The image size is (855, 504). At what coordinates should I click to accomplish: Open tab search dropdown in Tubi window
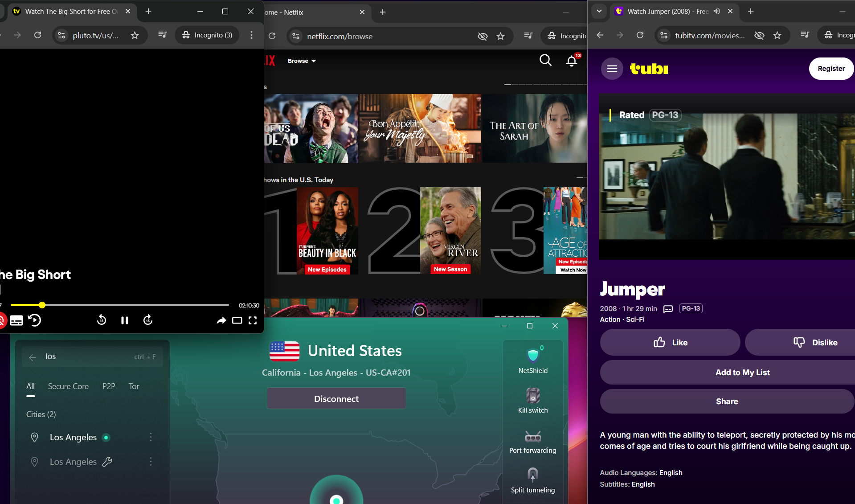click(x=599, y=12)
